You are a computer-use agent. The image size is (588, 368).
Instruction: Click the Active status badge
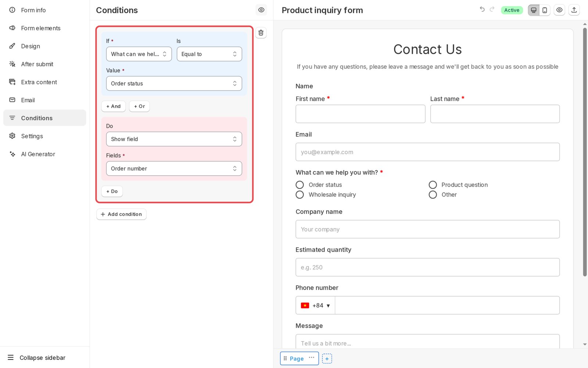pyautogui.click(x=512, y=10)
